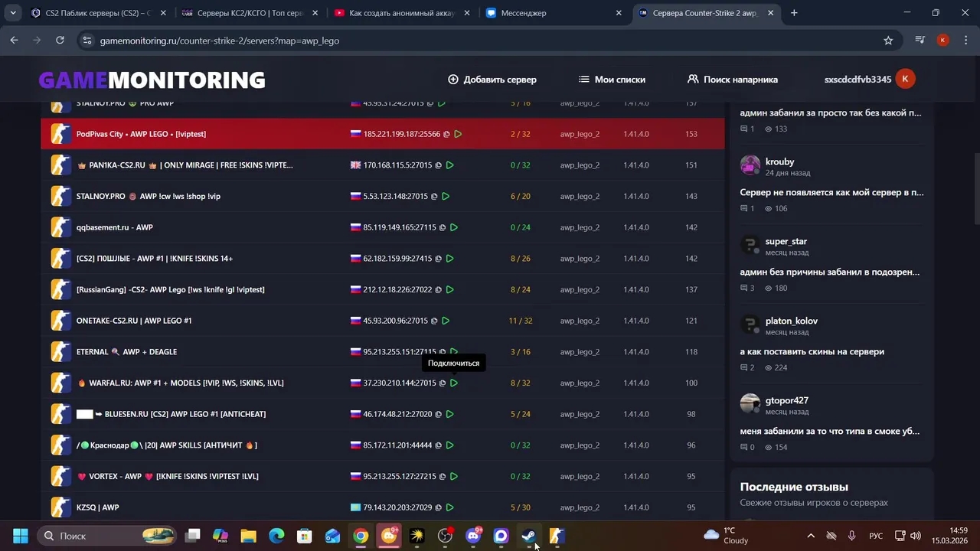Open the Мои списки menu item
The height and width of the screenshot is (551, 980).
(x=612, y=80)
